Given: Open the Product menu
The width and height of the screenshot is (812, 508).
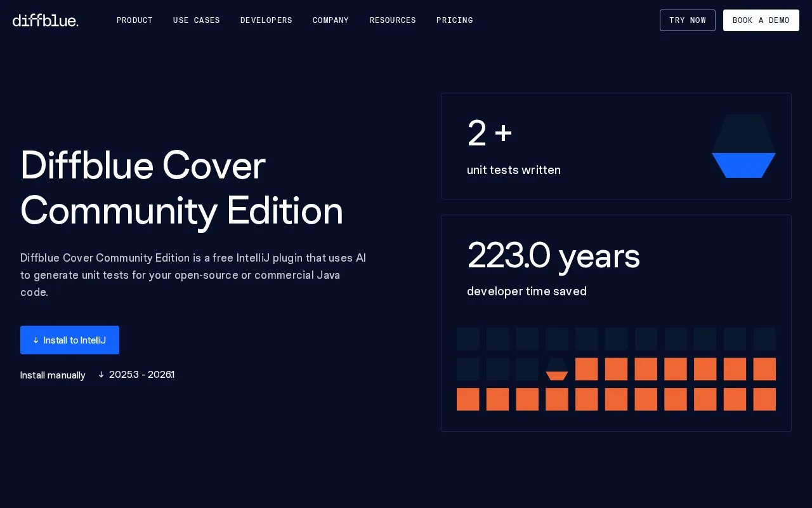Looking at the screenshot, I should click(x=134, y=20).
